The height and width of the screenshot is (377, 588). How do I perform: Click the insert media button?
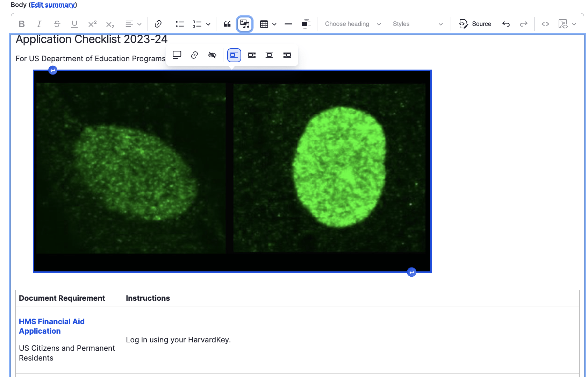(245, 24)
